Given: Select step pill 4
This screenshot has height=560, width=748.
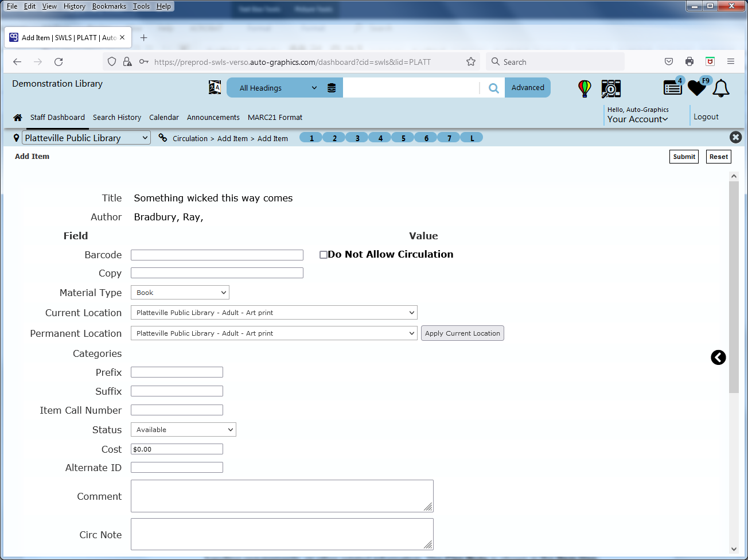Looking at the screenshot, I should pyautogui.click(x=380, y=138).
